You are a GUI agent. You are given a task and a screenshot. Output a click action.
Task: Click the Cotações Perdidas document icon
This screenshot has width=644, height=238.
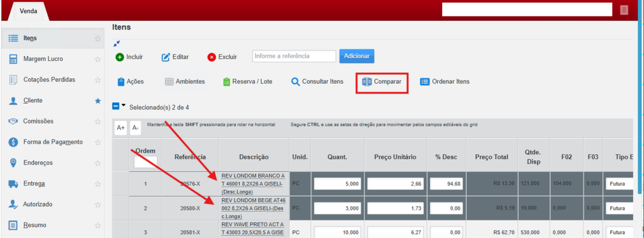(13, 80)
